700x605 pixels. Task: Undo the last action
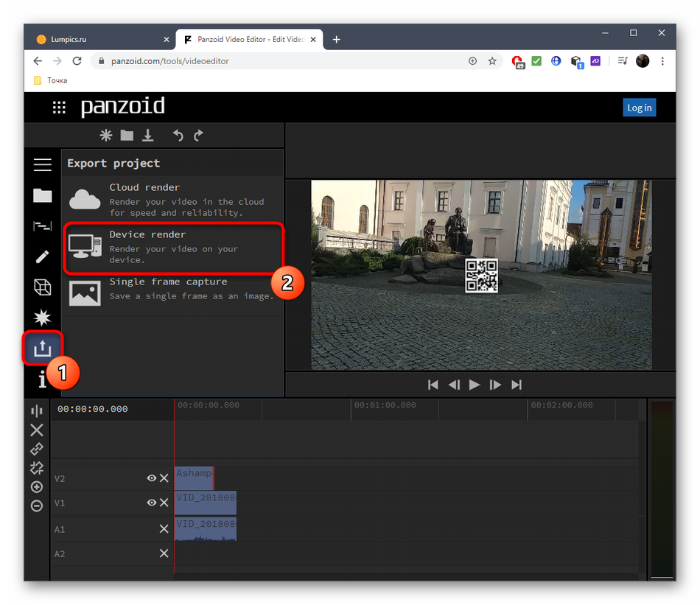tap(178, 136)
